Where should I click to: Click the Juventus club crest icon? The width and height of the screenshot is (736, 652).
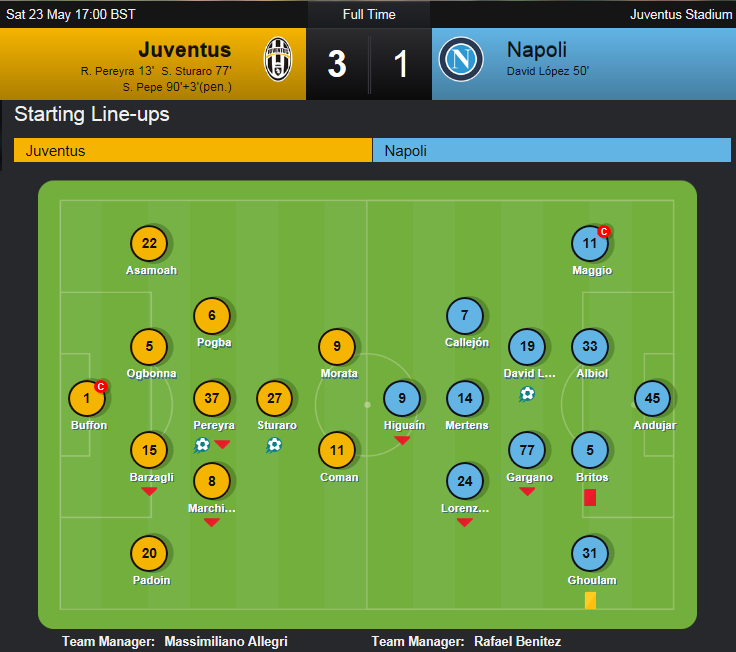278,60
